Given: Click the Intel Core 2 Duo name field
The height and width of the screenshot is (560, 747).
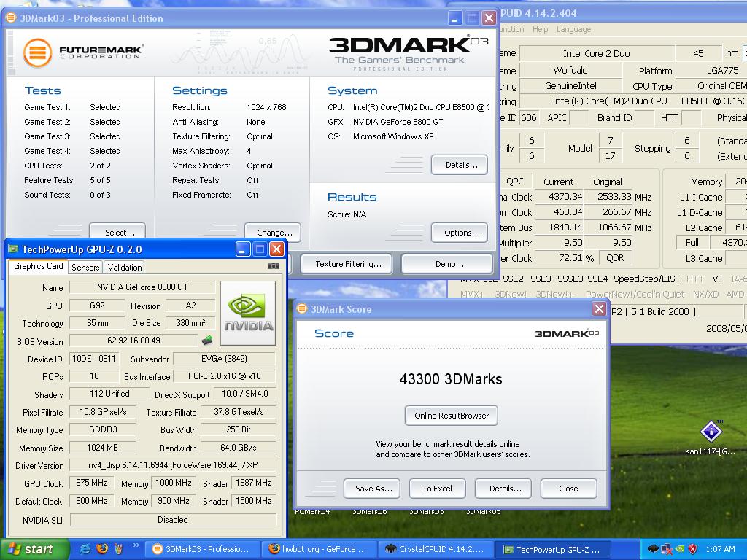Looking at the screenshot, I should click(597, 53).
